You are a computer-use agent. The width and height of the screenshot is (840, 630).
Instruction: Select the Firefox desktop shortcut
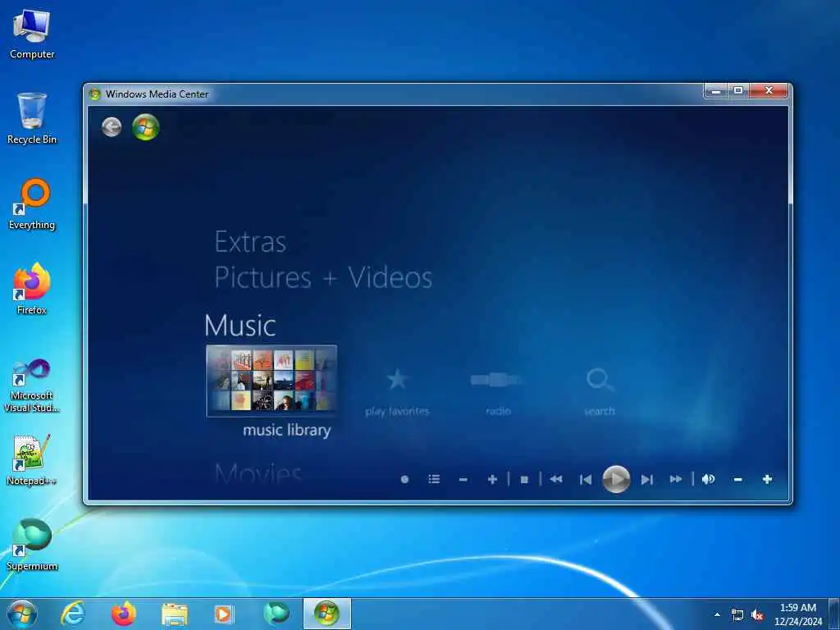(32, 290)
